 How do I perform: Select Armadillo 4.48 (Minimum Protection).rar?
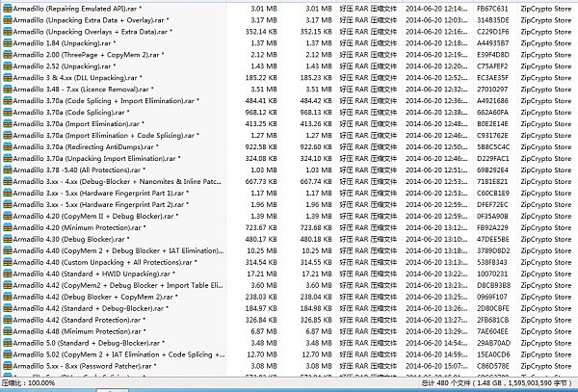click(x=79, y=331)
